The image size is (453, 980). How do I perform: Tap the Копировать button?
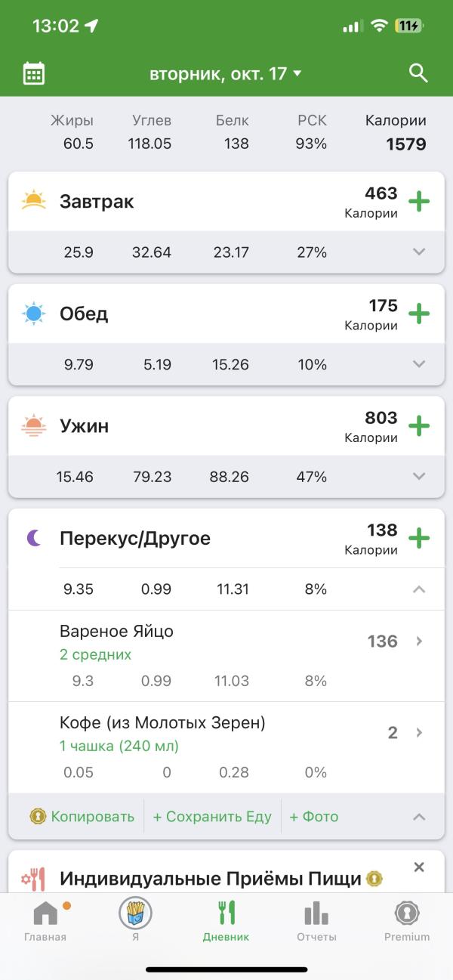pyautogui.click(x=82, y=816)
